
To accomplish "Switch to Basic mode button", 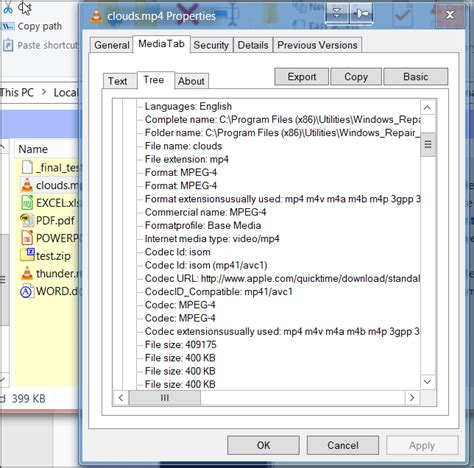I will tap(416, 77).
